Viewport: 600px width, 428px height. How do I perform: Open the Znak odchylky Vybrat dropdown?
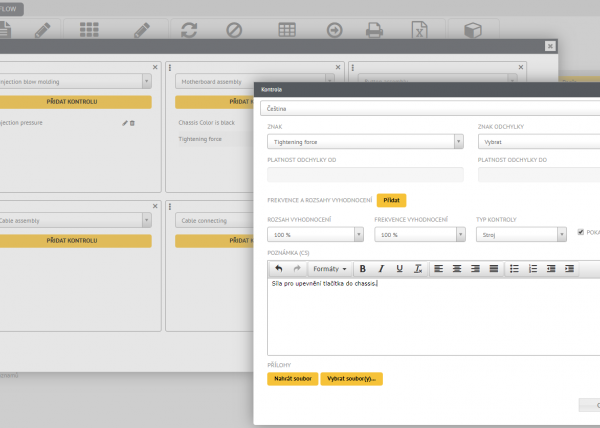(539, 142)
